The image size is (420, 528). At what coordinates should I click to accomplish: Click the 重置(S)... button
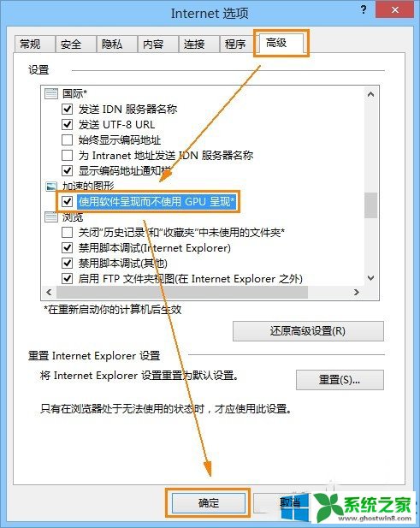[340, 380]
